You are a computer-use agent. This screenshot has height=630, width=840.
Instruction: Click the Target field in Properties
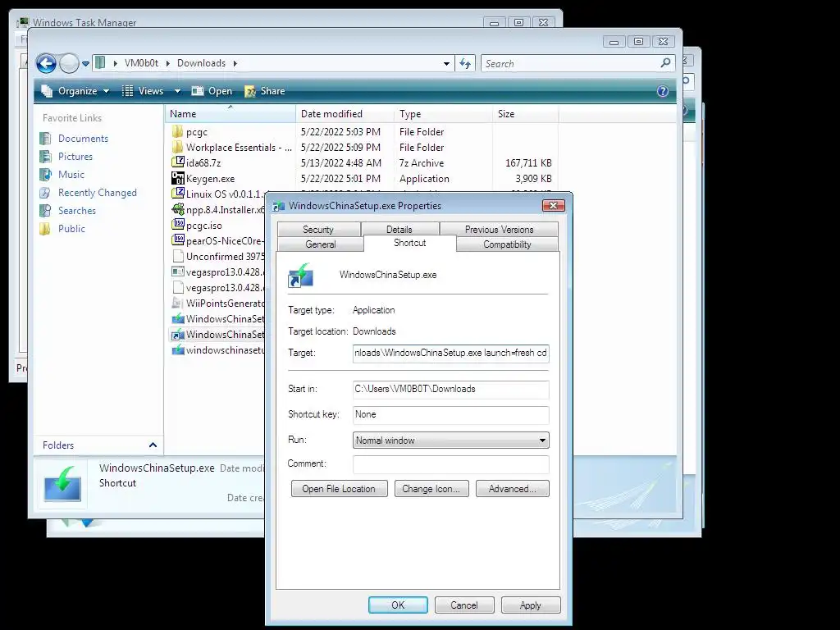[x=450, y=353]
